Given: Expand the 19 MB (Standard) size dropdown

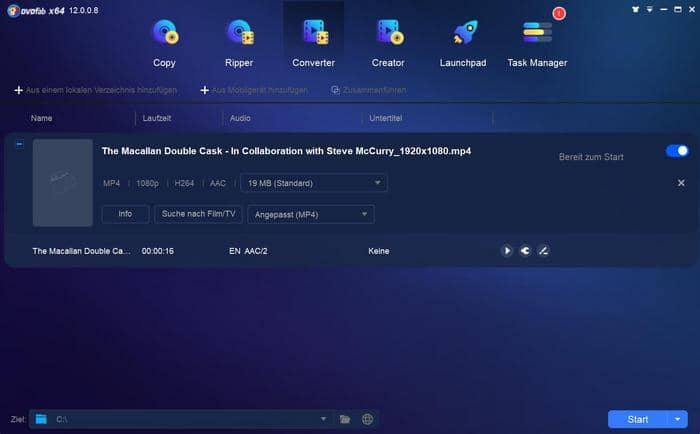Looking at the screenshot, I should 313,183.
